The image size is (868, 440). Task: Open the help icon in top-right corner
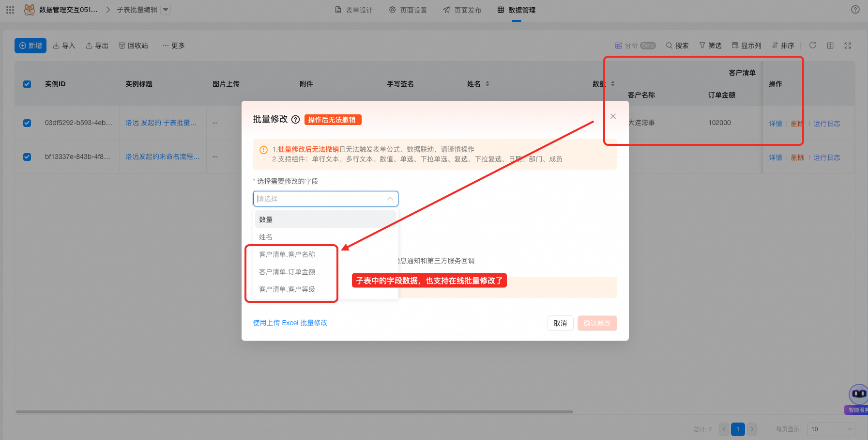(x=855, y=10)
